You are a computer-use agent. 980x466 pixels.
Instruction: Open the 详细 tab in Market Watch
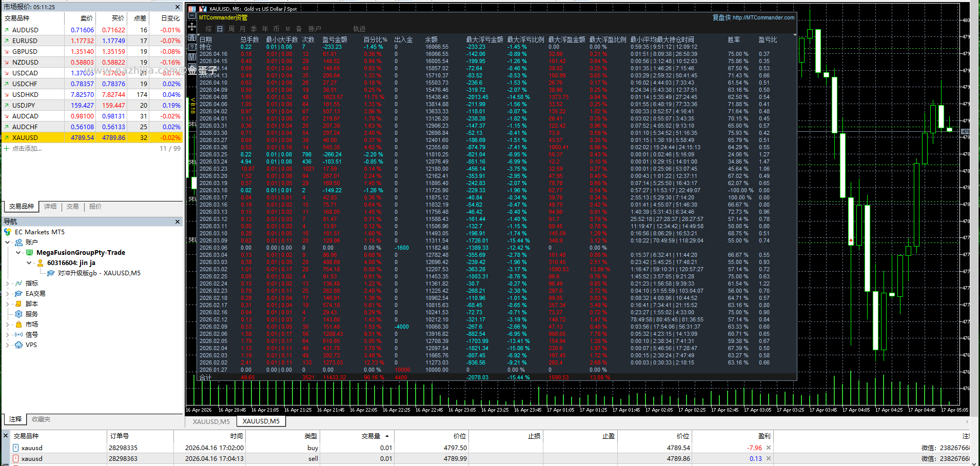(x=50, y=207)
